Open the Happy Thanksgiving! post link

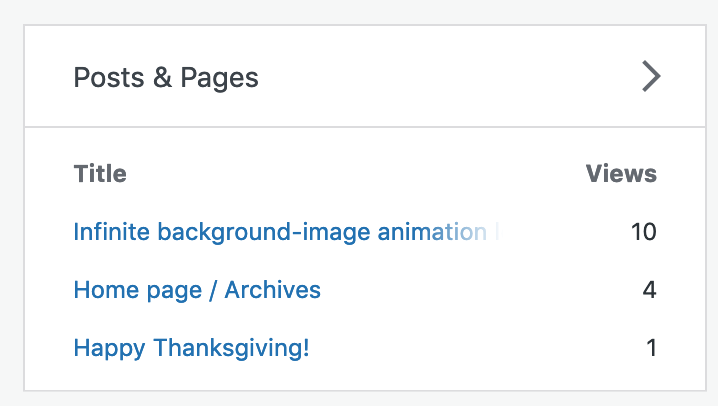(191, 348)
